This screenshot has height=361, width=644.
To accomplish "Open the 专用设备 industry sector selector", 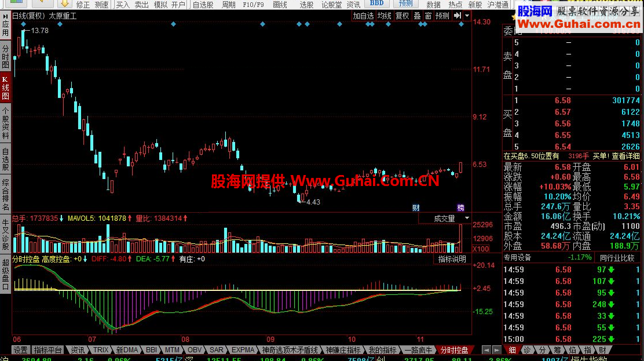I will click(517, 258).
